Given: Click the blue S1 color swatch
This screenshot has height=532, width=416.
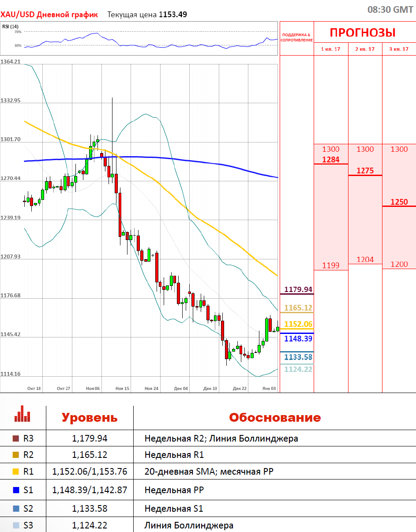Looking at the screenshot, I should tap(16, 490).
